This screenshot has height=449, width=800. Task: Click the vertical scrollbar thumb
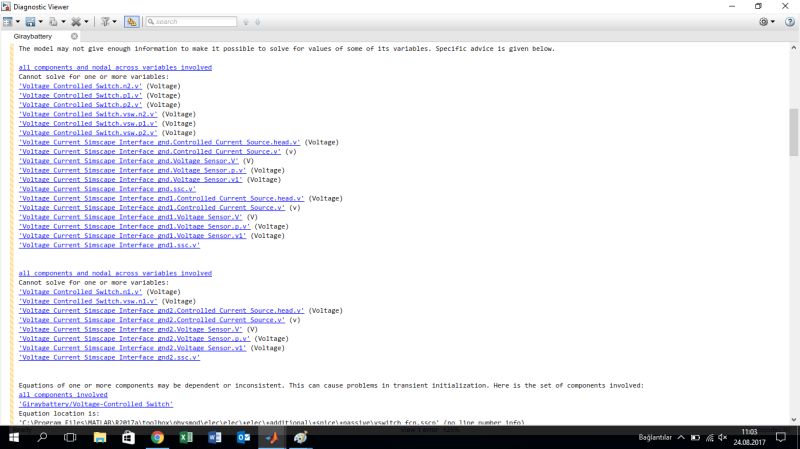point(793,132)
